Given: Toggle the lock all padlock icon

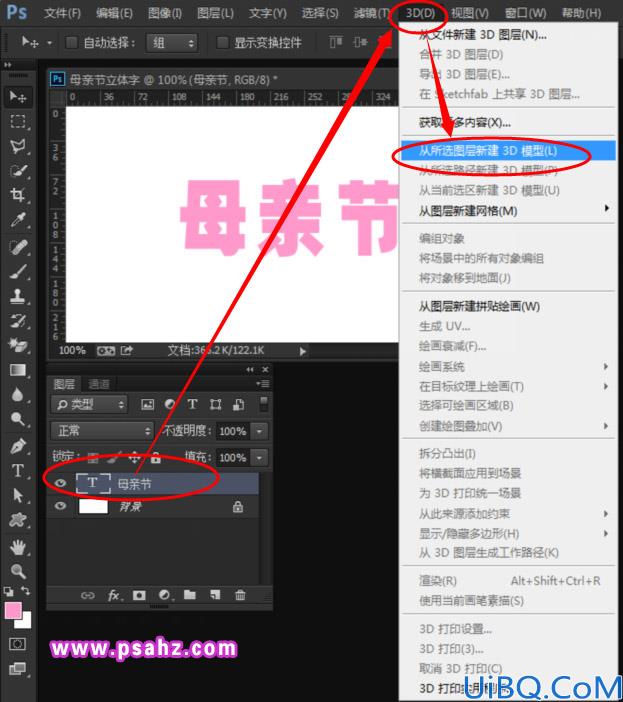Looking at the screenshot, I should pos(156,458).
